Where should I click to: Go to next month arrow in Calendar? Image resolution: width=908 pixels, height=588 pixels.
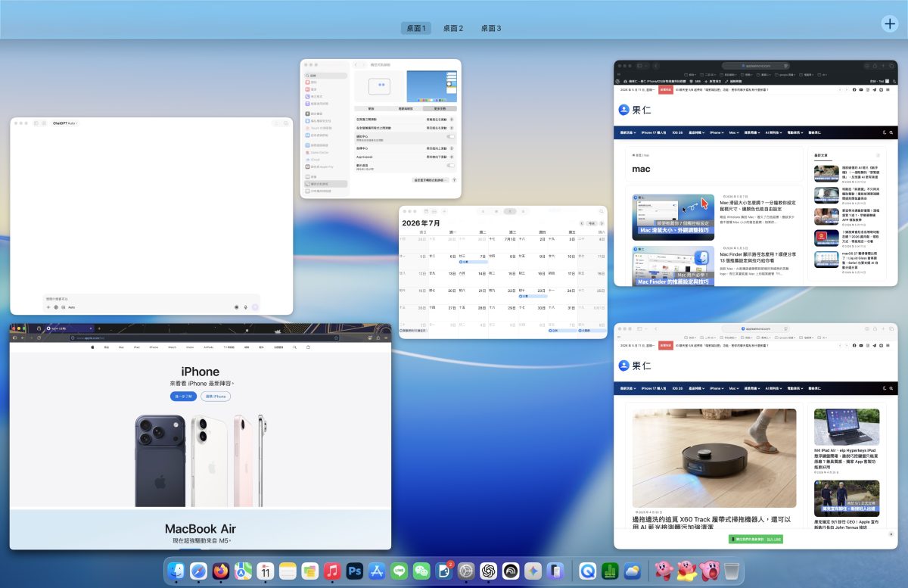click(602, 223)
